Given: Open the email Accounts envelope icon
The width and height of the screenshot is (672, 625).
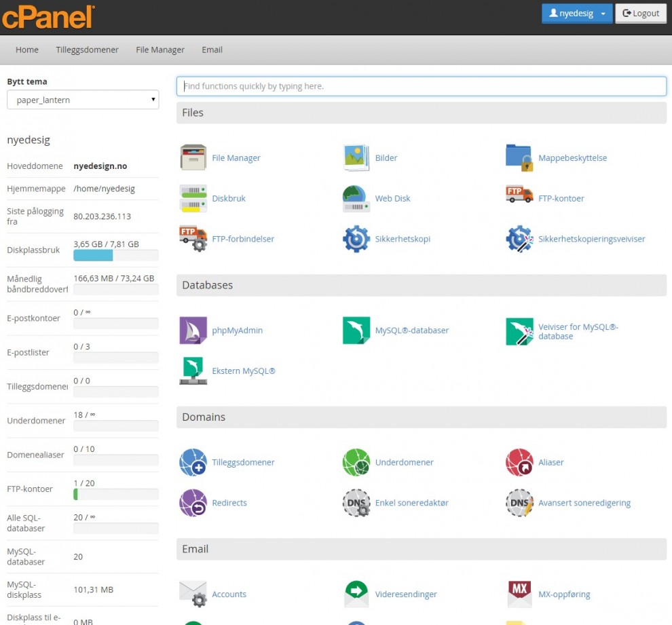Looking at the screenshot, I should [x=193, y=594].
